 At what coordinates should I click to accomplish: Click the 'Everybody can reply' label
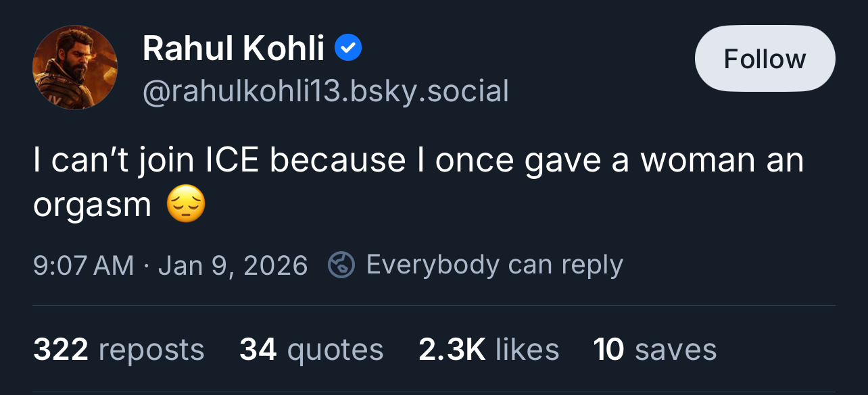pyautogui.click(x=494, y=265)
